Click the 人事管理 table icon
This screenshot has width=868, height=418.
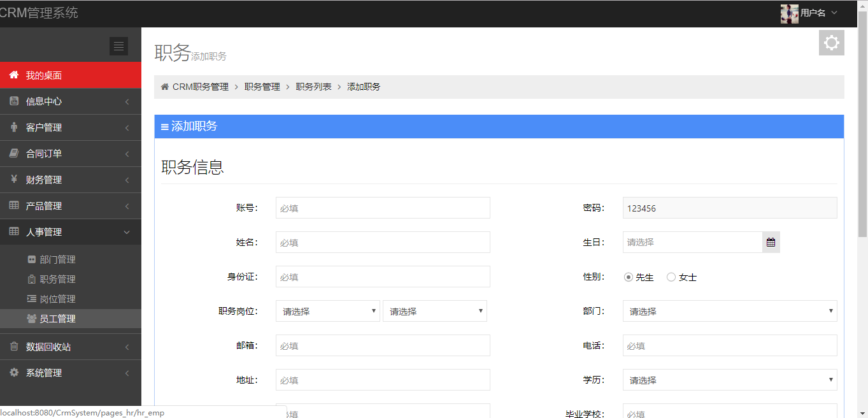[x=14, y=232]
